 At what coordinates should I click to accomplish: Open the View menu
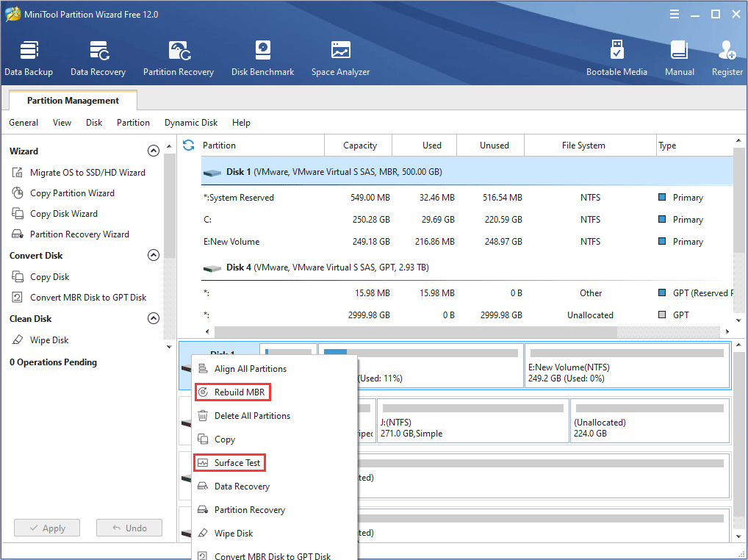62,123
